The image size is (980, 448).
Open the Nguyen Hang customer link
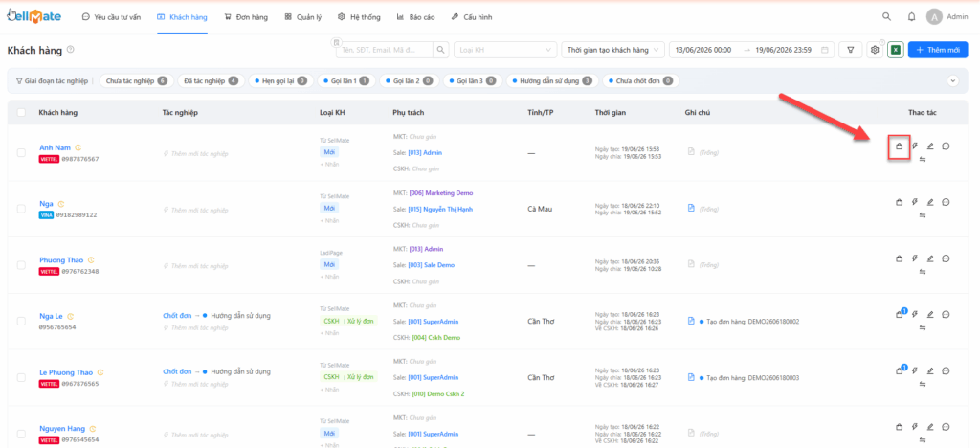pyautogui.click(x=62, y=429)
